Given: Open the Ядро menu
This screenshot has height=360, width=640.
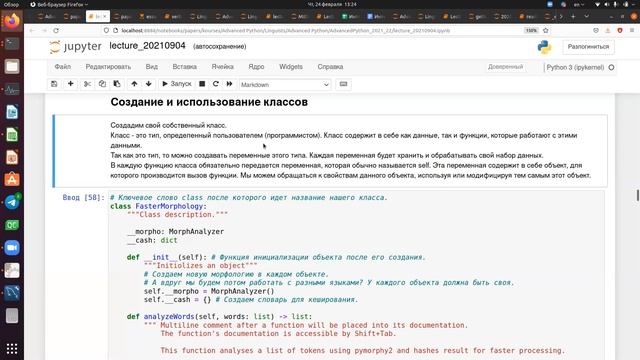Looking at the screenshot, I should pyautogui.click(x=256, y=67).
